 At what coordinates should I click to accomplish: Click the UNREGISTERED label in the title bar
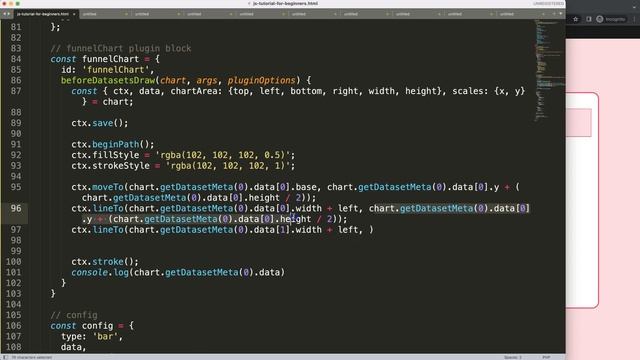pyautogui.click(x=548, y=3)
